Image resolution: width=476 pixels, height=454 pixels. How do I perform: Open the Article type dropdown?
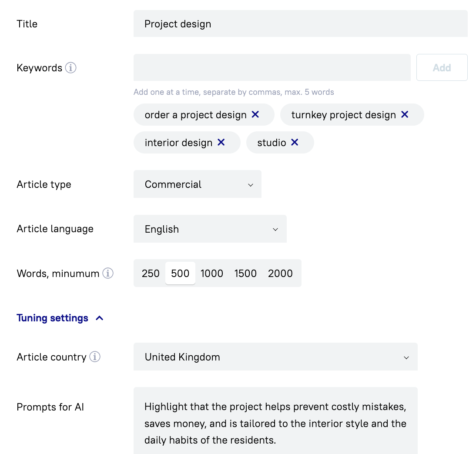coord(197,184)
